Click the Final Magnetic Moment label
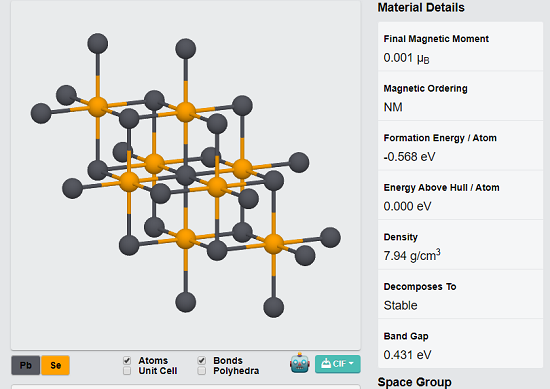Image resolution: width=550 pixels, height=389 pixels. (436, 39)
